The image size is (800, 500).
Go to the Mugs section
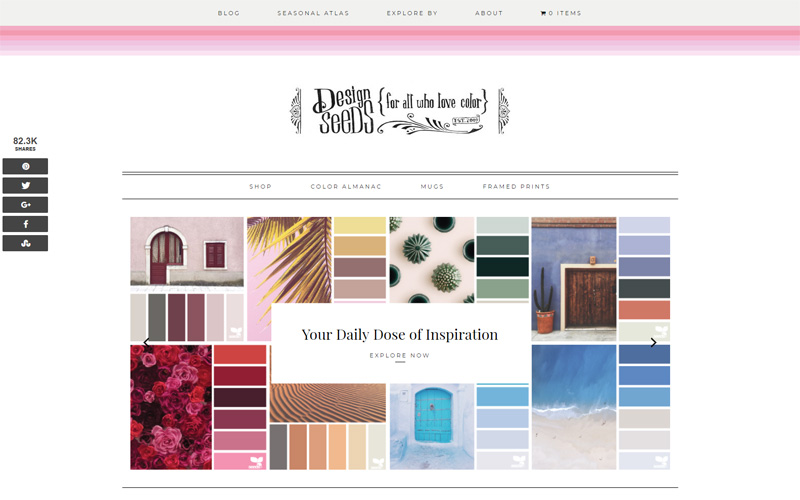[432, 187]
